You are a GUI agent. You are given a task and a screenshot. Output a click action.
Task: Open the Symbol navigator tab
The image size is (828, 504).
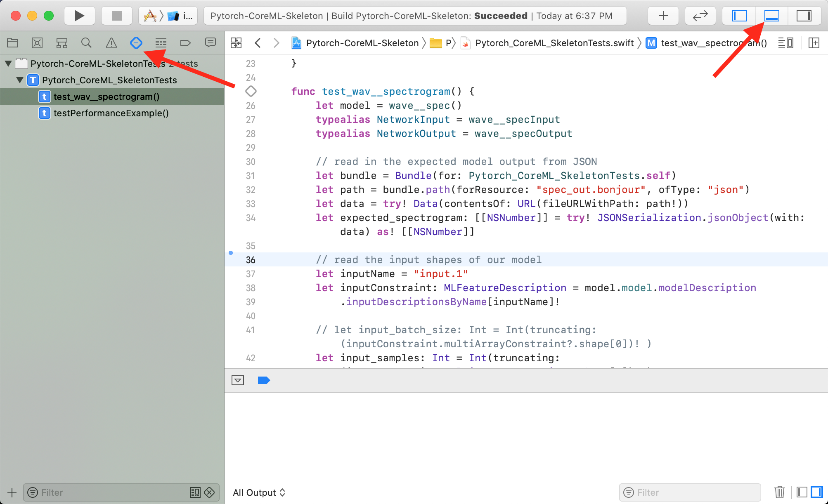(x=62, y=43)
